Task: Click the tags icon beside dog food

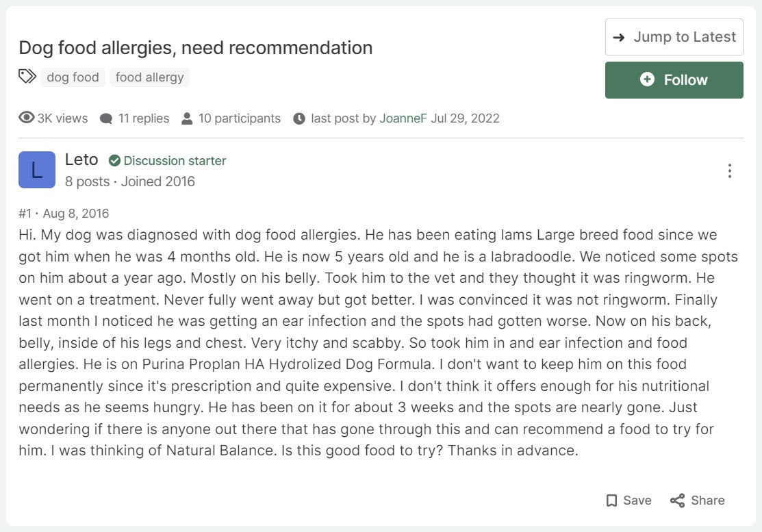Action: [27, 77]
